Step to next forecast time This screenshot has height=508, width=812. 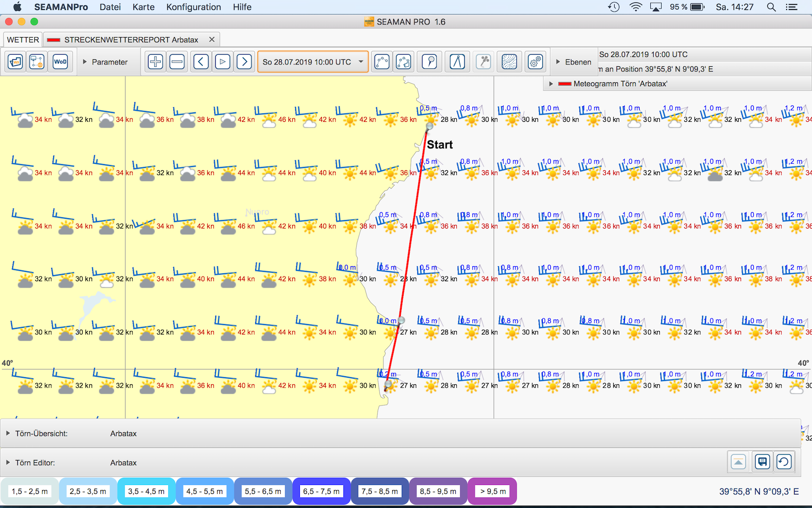click(244, 62)
